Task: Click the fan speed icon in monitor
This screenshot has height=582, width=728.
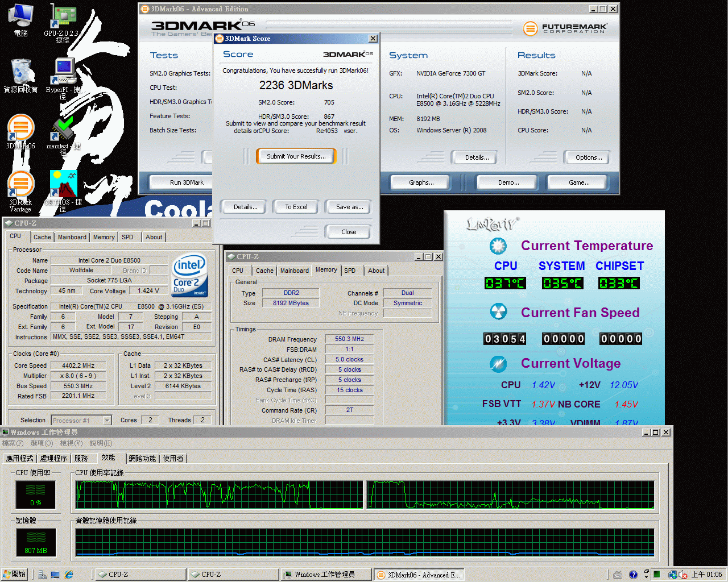Action: [498, 311]
